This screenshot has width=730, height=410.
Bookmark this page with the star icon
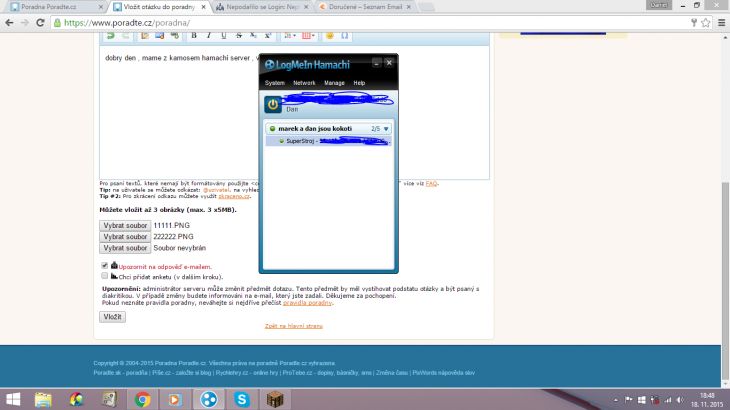(706, 22)
